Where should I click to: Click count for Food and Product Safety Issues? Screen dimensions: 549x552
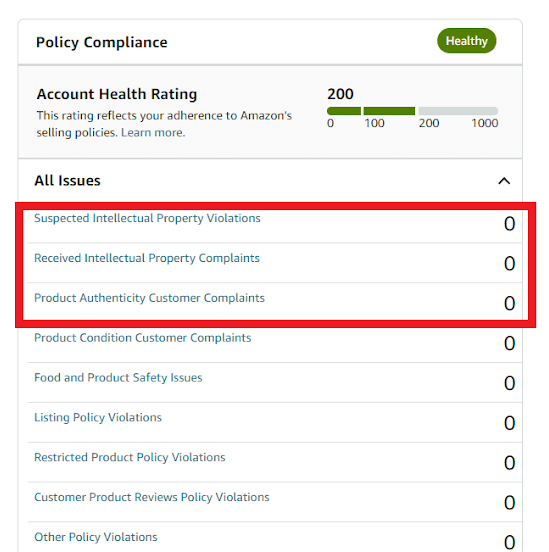click(509, 383)
